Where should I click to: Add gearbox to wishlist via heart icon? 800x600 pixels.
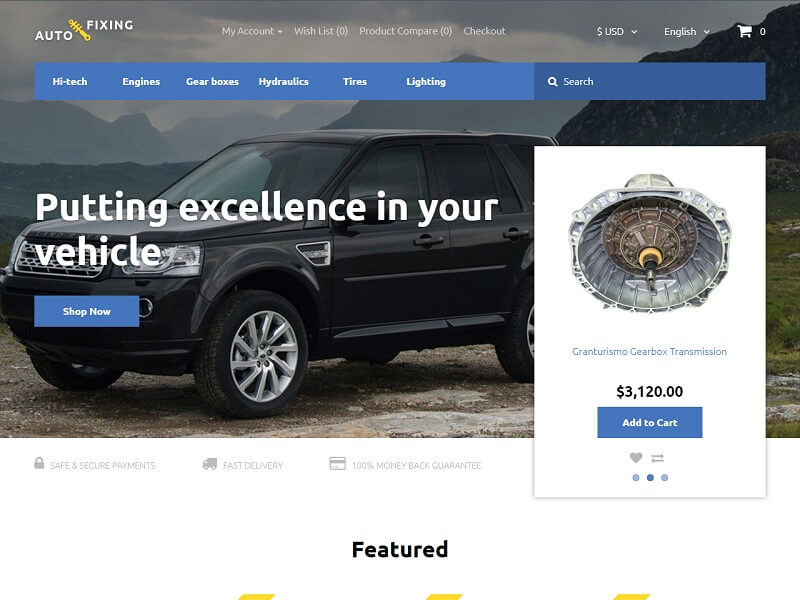tap(636, 458)
